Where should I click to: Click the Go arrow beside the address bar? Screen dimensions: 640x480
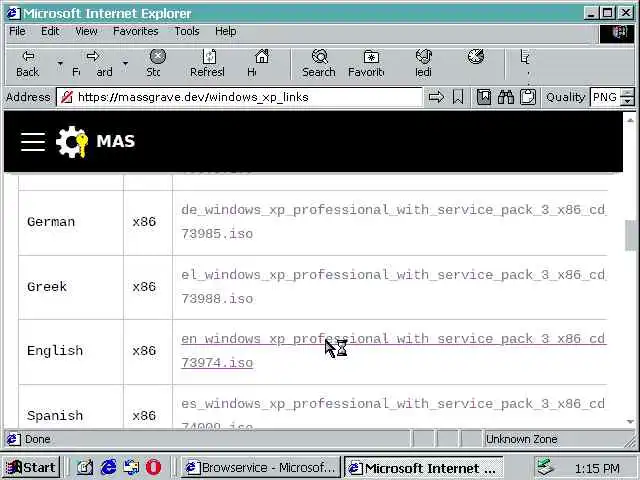[436, 97]
